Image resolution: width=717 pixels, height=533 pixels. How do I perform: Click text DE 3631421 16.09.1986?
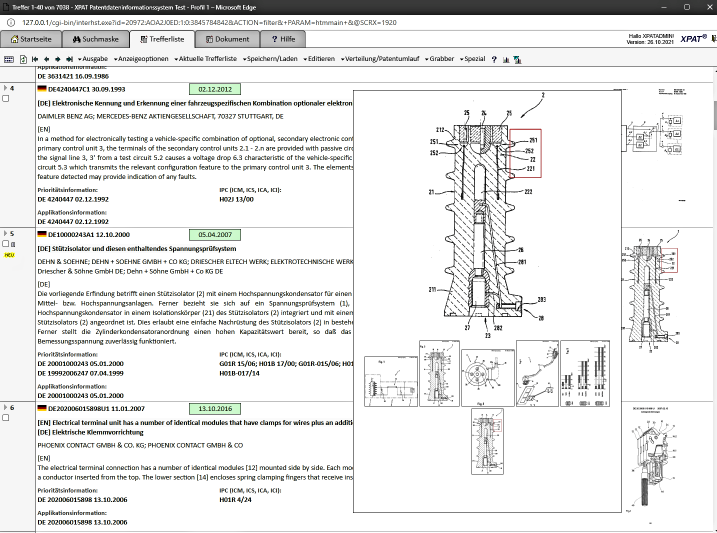coord(73,76)
